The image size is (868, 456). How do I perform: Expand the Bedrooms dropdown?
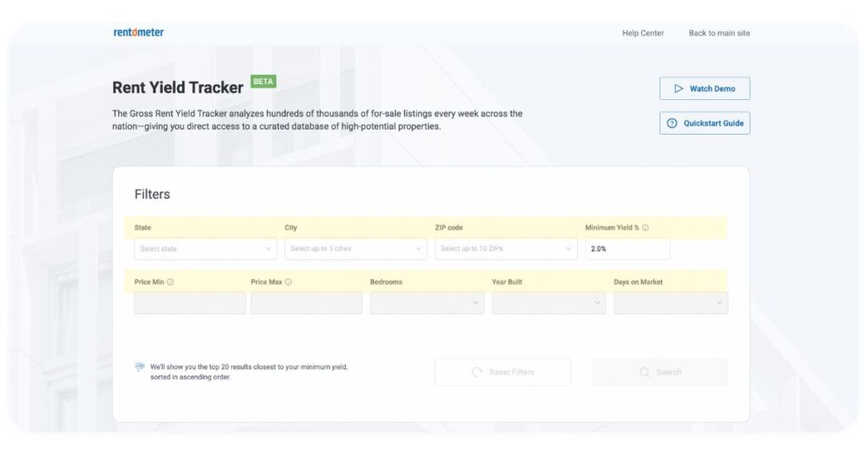[426, 303]
